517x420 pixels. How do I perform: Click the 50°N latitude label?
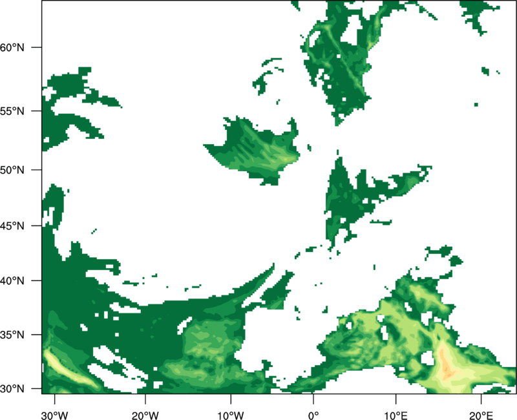[x=12, y=170]
